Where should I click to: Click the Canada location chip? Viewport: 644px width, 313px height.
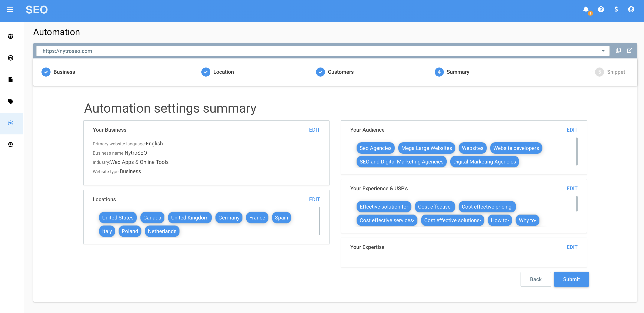[152, 218]
